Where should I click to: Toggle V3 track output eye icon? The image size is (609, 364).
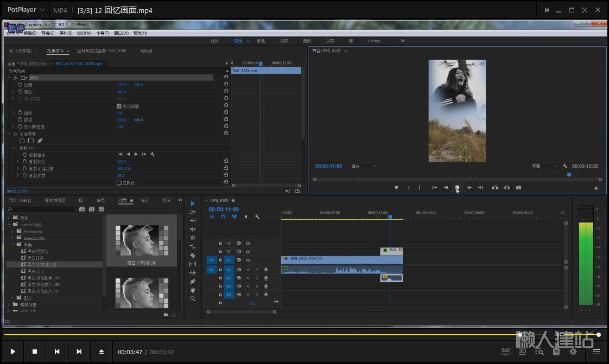pos(248,244)
